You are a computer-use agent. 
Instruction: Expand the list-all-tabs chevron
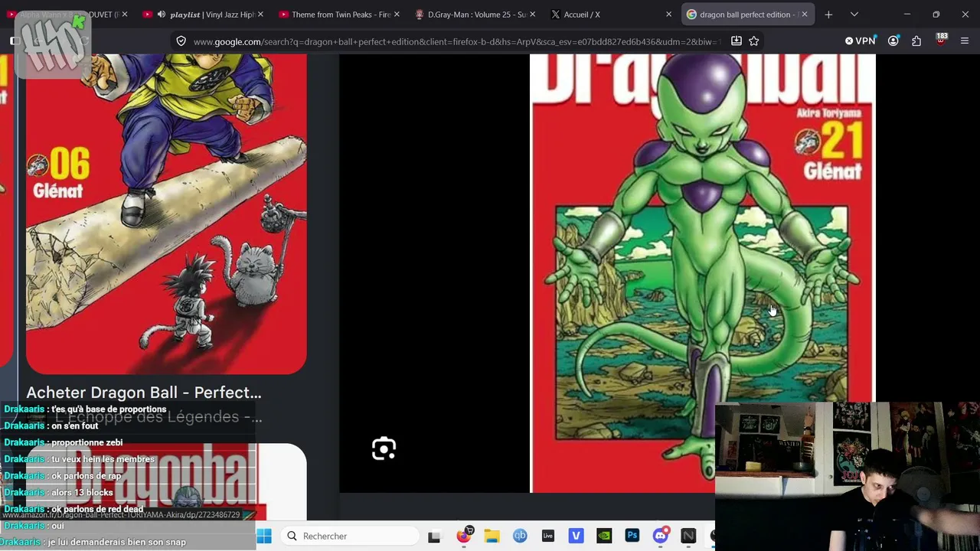854,15
